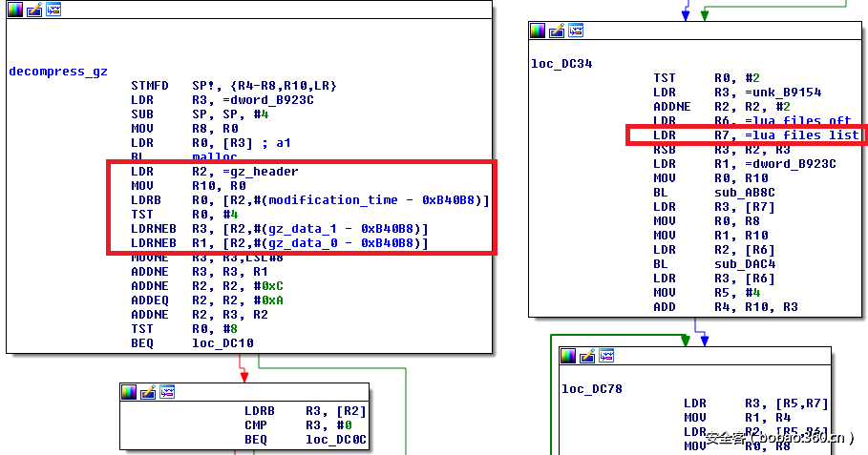Screen dimensions: 868x455
Task: Select the MOV R1, R10 line in loc_DC34
Action: pos(710,236)
